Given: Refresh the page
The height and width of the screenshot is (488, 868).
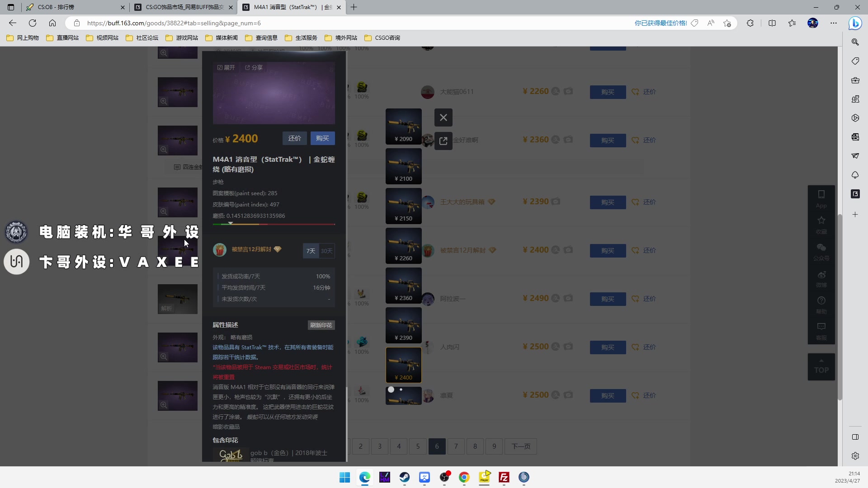Looking at the screenshot, I should point(33,23).
